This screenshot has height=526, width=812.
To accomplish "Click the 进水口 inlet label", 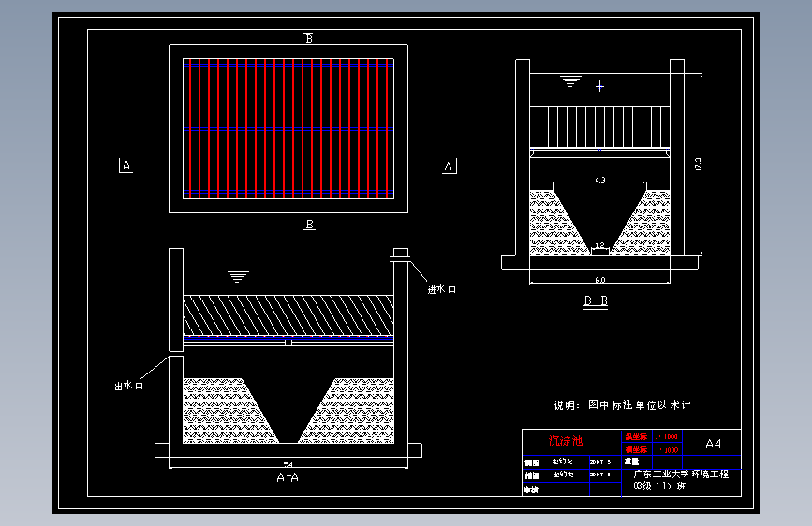I will 442,289.
